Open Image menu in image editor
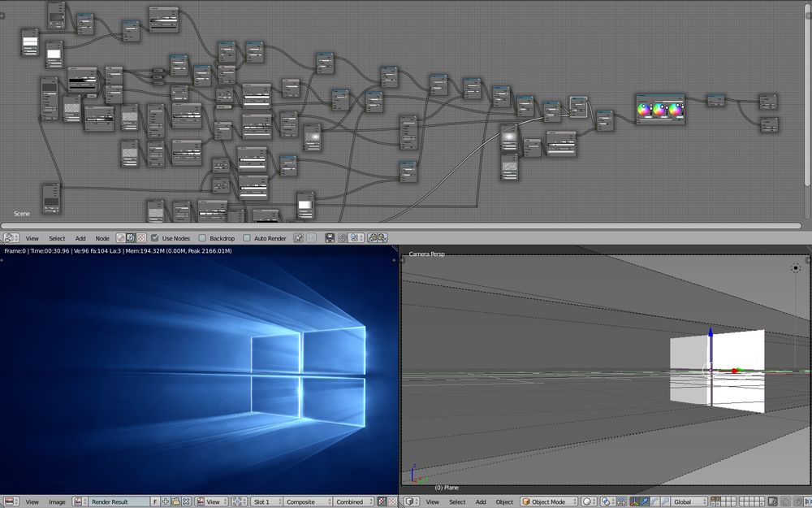 [x=57, y=501]
